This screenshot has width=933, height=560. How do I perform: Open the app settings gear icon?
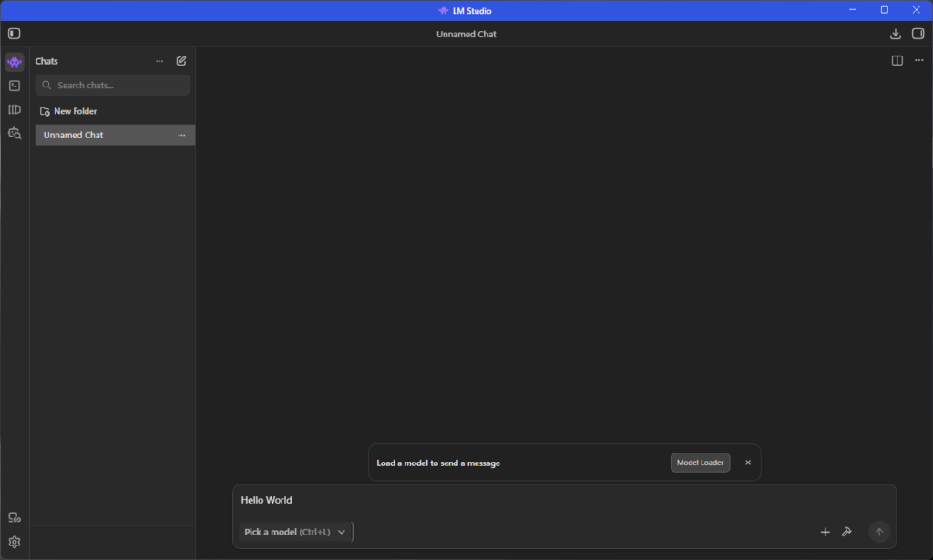(14, 542)
